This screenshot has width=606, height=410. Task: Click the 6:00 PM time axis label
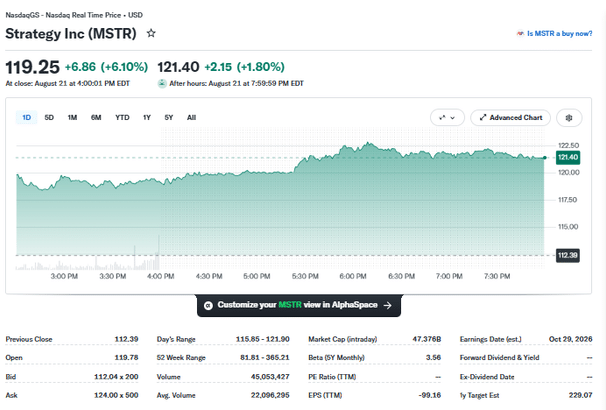pyautogui.click(x=353, y=276)
